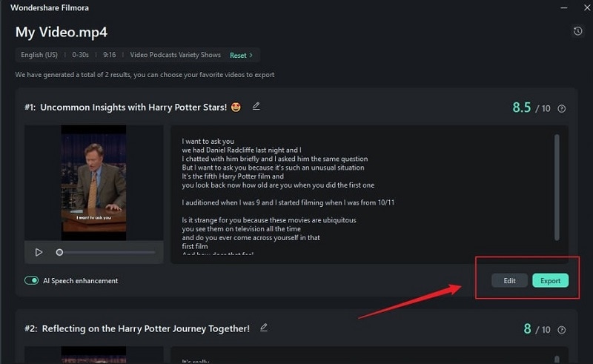
Task: Select the clip #1 video preview thumbnail
Action: click(94, 183)
